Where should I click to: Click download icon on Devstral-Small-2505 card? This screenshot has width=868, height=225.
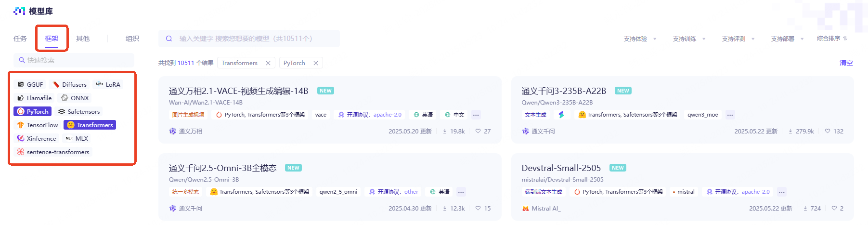coord(805,208)
